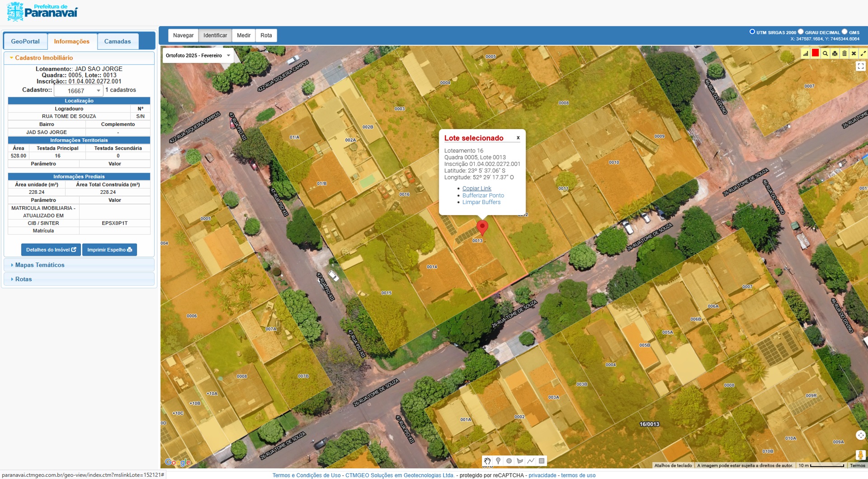
Task: Click the 16/0013 block label on map
Action: tap(649, 424)
